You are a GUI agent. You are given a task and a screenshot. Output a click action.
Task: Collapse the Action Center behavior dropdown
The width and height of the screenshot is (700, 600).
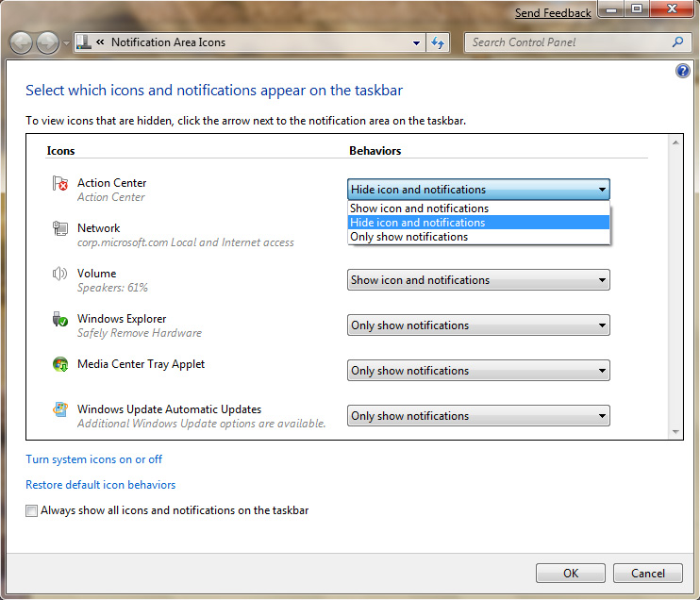tap(478, 190)
